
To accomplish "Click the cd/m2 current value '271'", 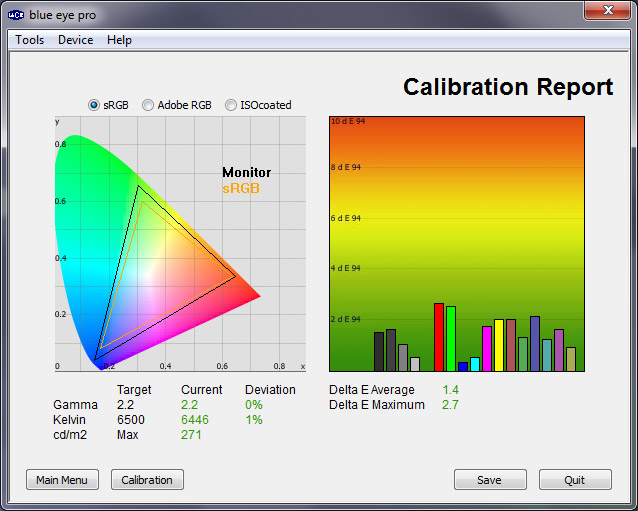I will (x=191, y=435).
